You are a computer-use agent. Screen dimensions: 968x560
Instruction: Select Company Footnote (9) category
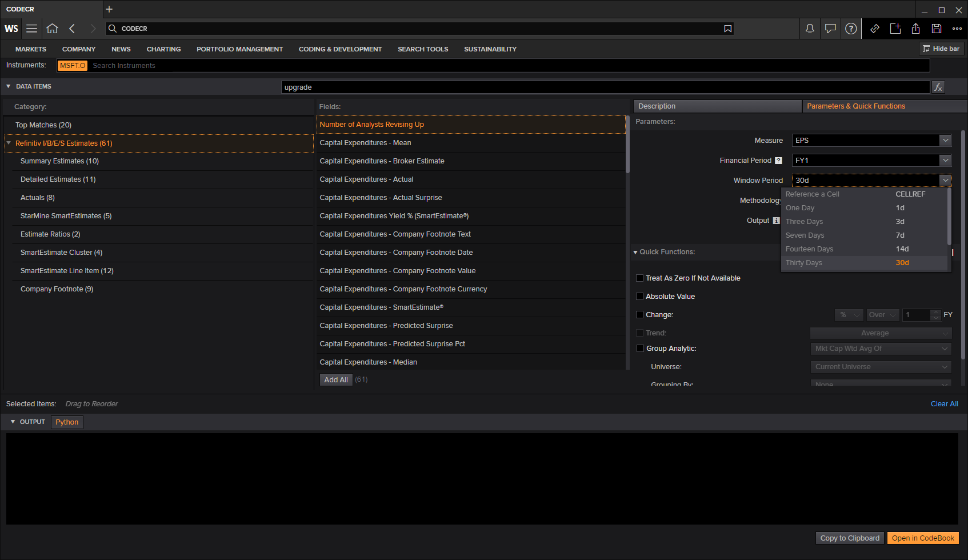pyautogui.click(x=163, y=289)
